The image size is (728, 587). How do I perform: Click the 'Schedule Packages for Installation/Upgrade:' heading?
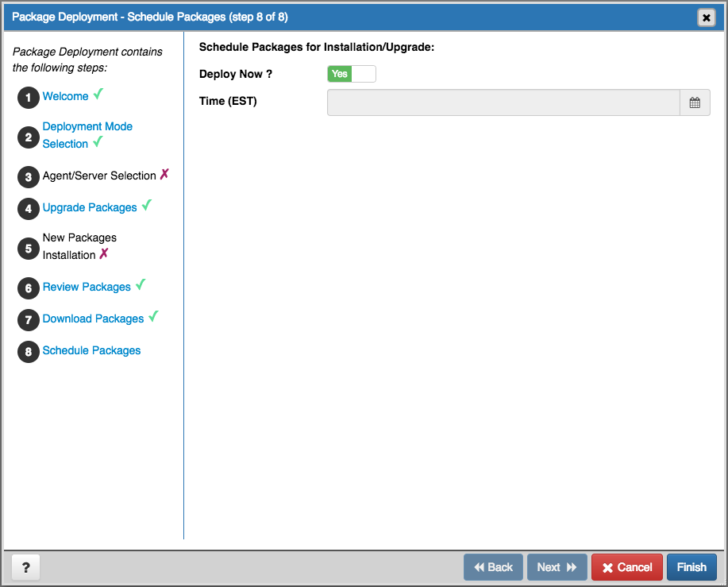317,48
